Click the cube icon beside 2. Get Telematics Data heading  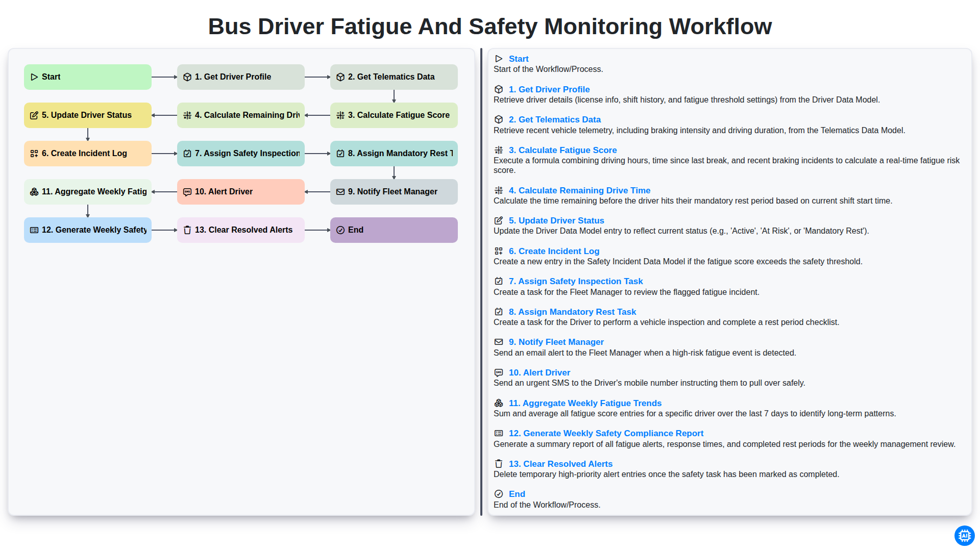pyautogui.click(x=499, y=119)
